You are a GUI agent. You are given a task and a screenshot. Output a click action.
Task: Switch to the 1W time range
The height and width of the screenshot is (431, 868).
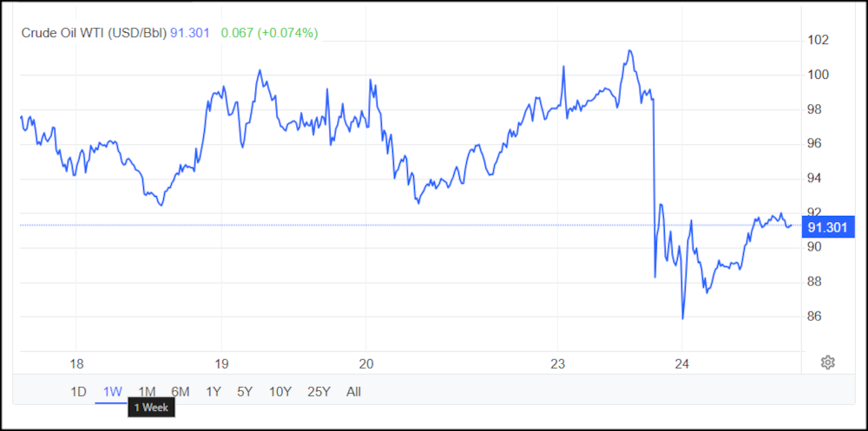tap(112, 392)
